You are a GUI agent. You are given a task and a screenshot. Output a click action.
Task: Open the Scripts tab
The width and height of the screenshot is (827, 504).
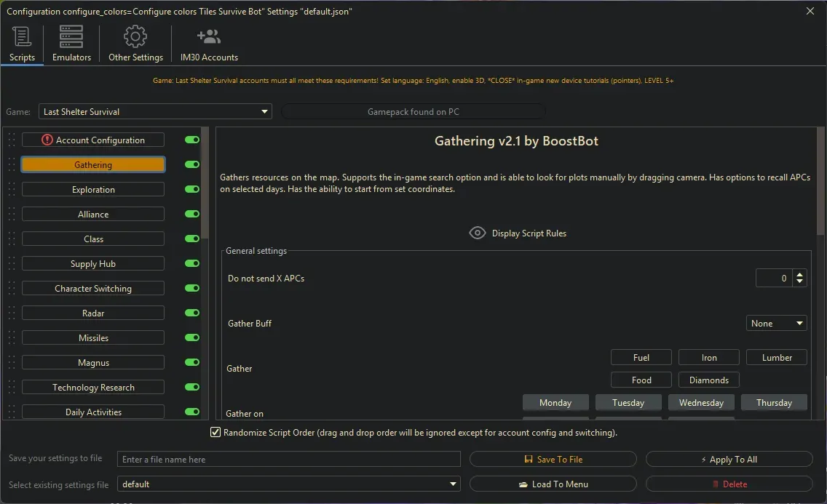[22, 44]
